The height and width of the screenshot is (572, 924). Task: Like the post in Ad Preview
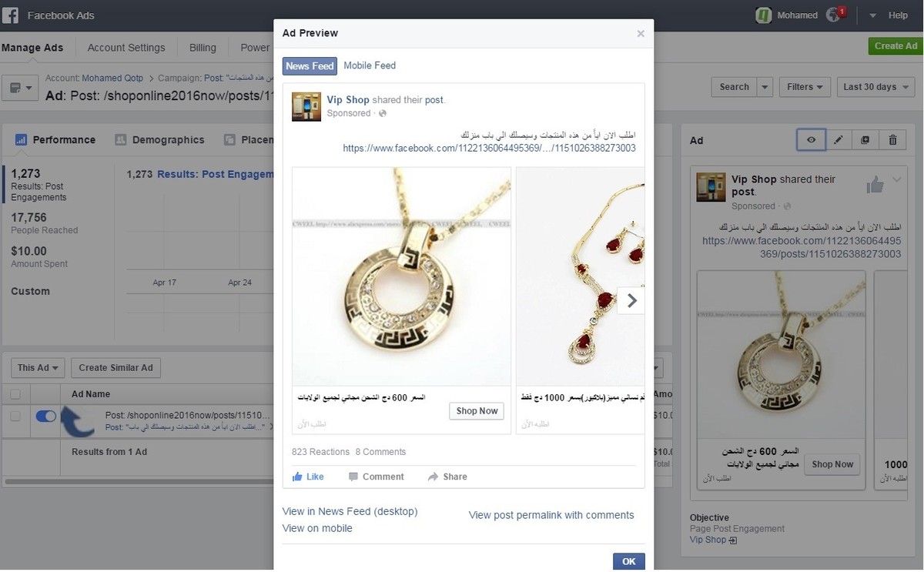(308, 477)
